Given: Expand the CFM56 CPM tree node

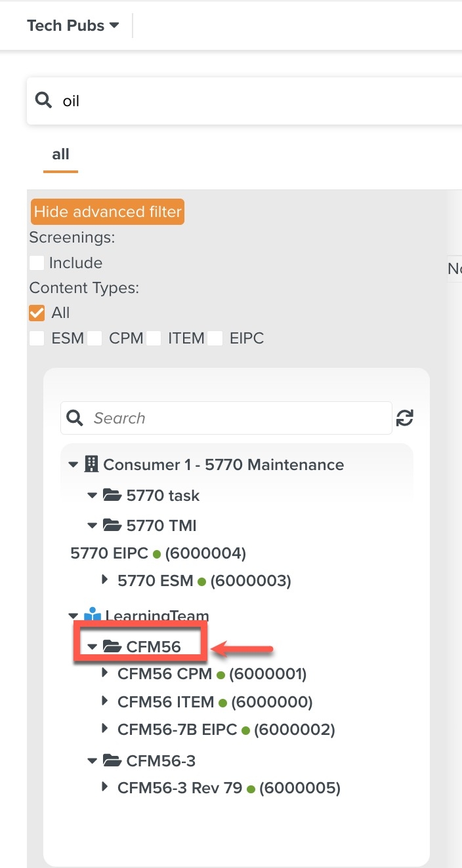Looking at the screenshot, I should pyautogui.click(x=104, y=673).
